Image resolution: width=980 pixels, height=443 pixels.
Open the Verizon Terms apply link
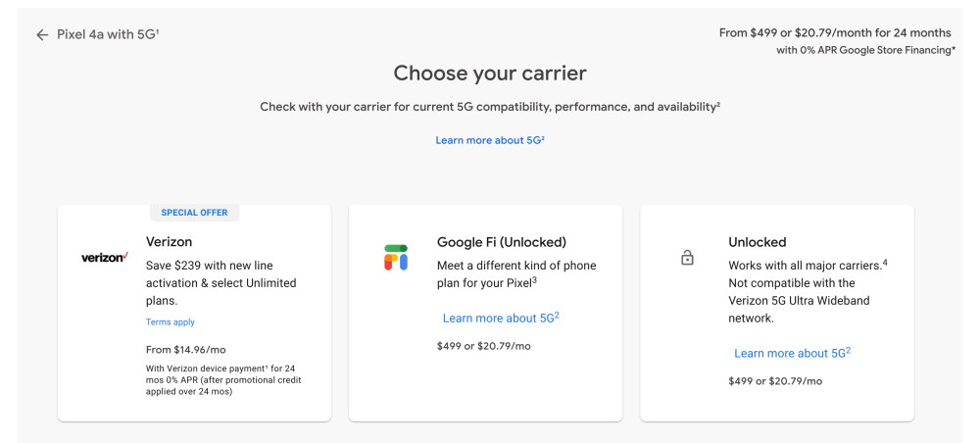(x=171, y=321)
